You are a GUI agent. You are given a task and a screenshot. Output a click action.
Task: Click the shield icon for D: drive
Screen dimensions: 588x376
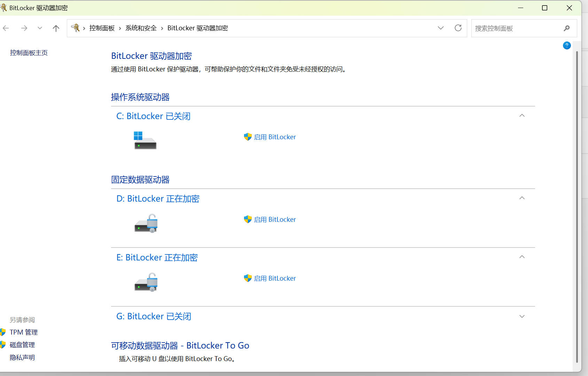[x=248, y=219]
